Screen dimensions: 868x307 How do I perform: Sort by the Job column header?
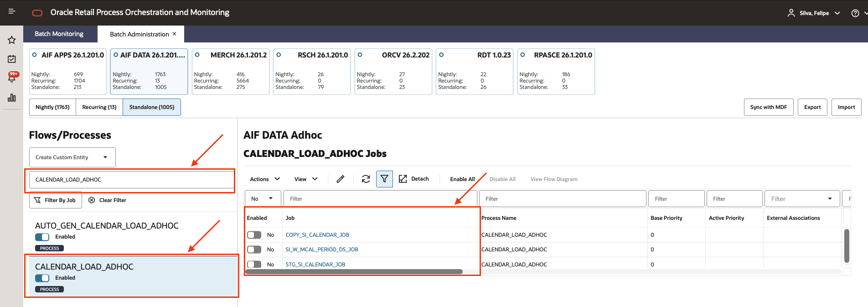[290, 218]
